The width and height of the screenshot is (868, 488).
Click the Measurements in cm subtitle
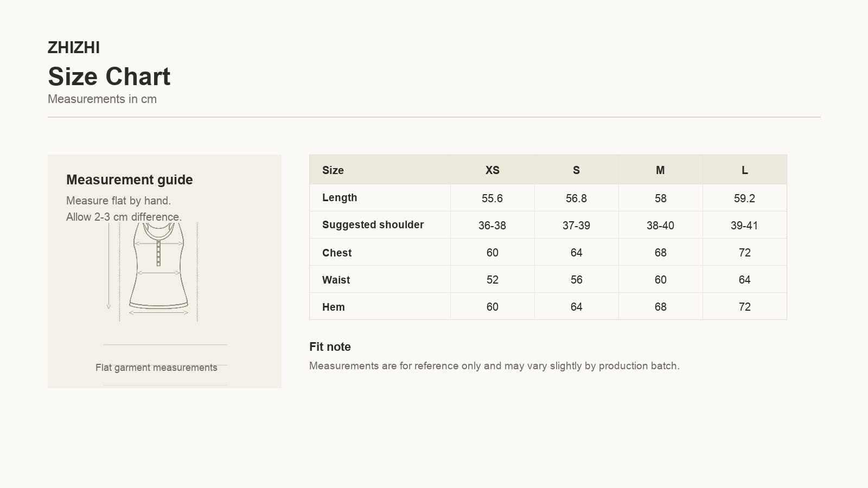(x=102, y=99)
